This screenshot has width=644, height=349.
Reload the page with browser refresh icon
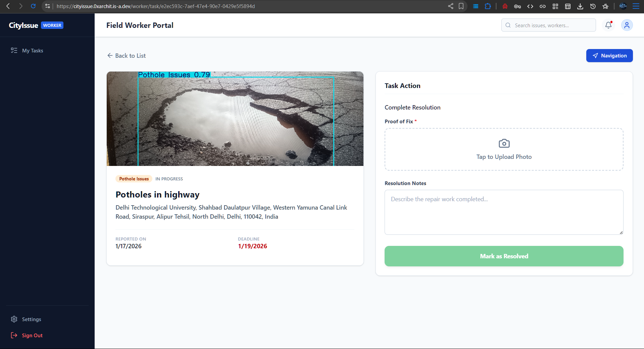click(33, 6)
